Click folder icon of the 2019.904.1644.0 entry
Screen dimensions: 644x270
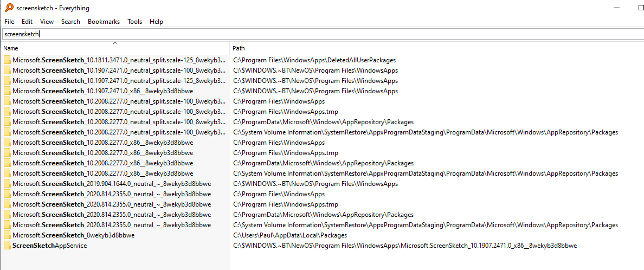7,184
